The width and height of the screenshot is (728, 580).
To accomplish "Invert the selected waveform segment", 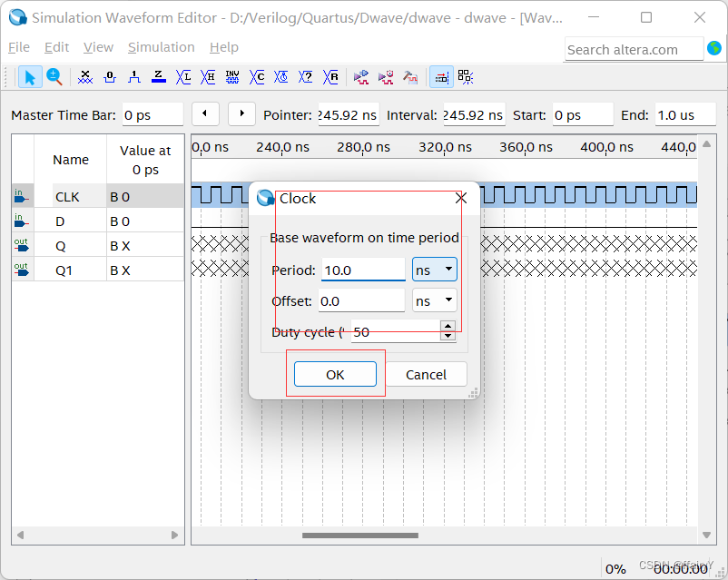I will click(231, 77).
